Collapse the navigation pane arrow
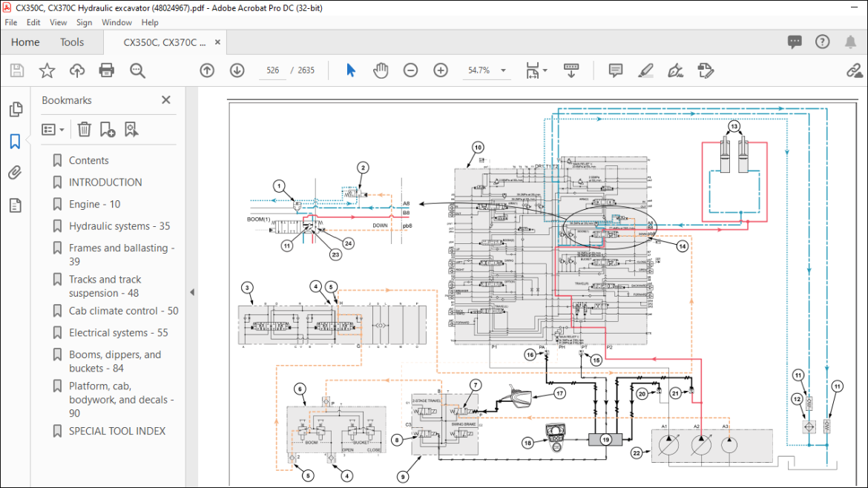Image resolution: width=868 pixels, height=488 pixels. [x=192, y=292]
